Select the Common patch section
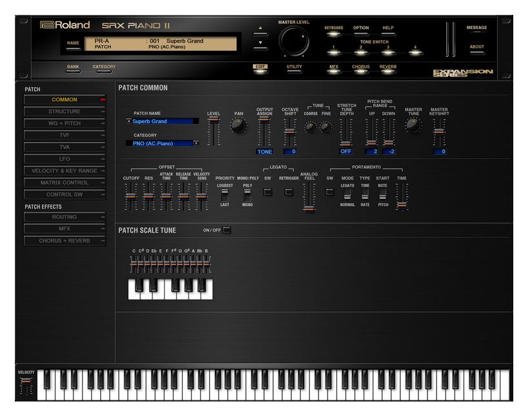This screenshot has width=532, height=417. click(x=65, y=99)
